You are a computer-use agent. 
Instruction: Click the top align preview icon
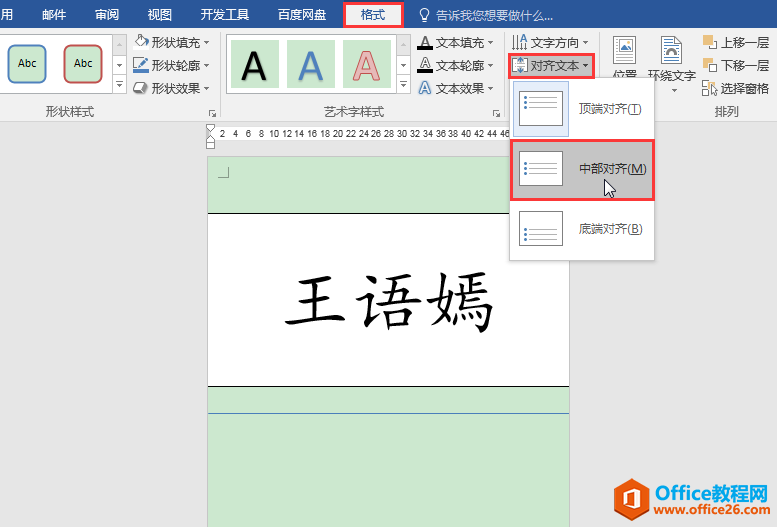click(541, 109)
